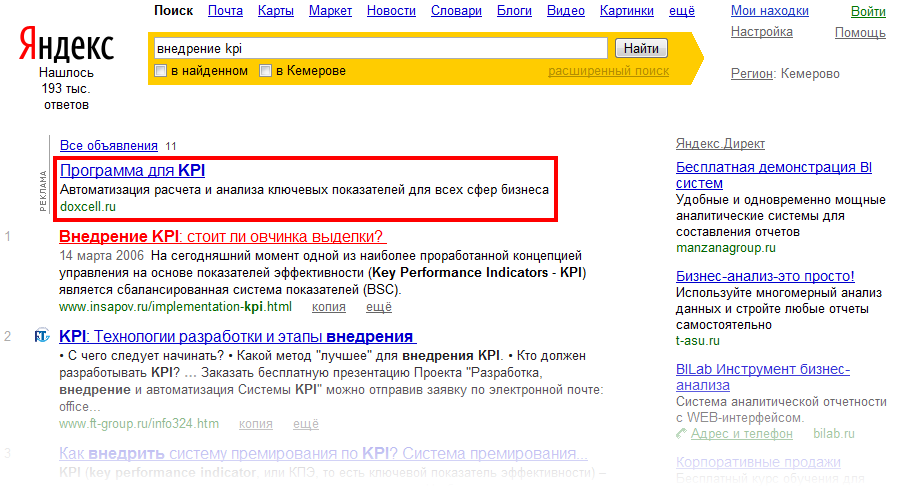
Task: Open the 'Программа для KPI' ad link
Action: tap(132, 170)
